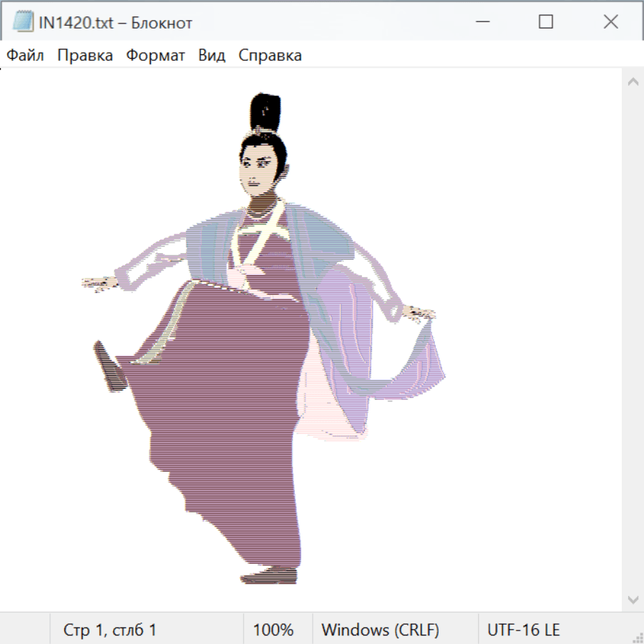The image size is (644, 644).
Task: Click the scrollbar down arrow
Action: coord(633,599)
